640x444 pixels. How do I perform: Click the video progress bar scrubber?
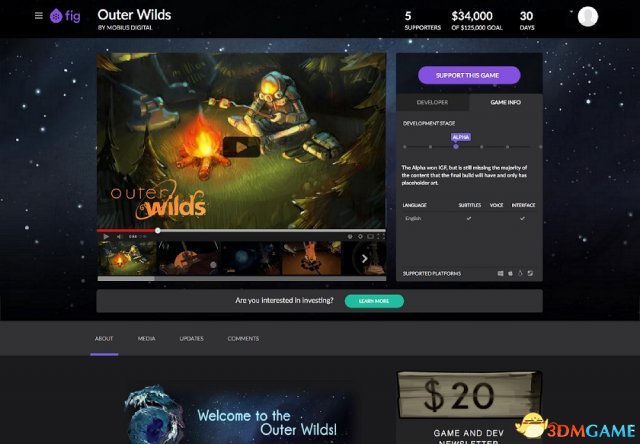[x=158, y=231]
